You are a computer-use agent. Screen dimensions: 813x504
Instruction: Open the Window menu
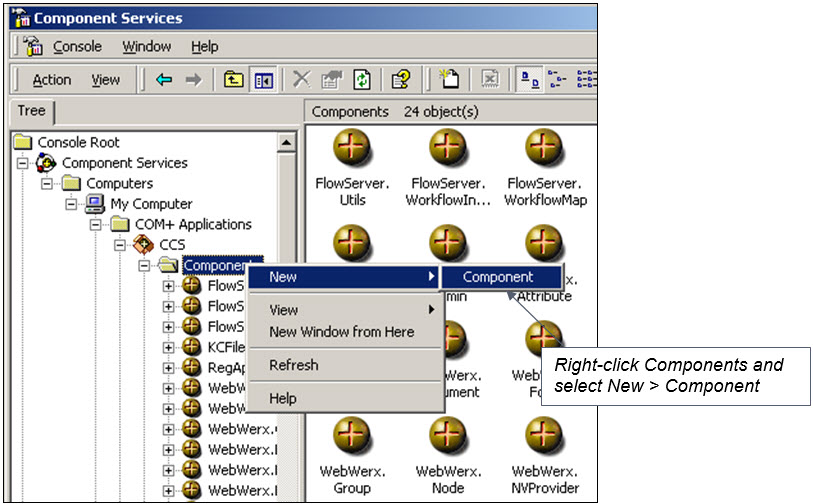click(x=147, y=47)
